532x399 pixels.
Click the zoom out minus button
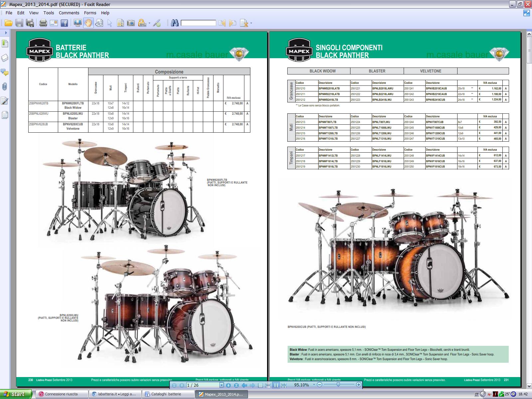coord(320,385)
